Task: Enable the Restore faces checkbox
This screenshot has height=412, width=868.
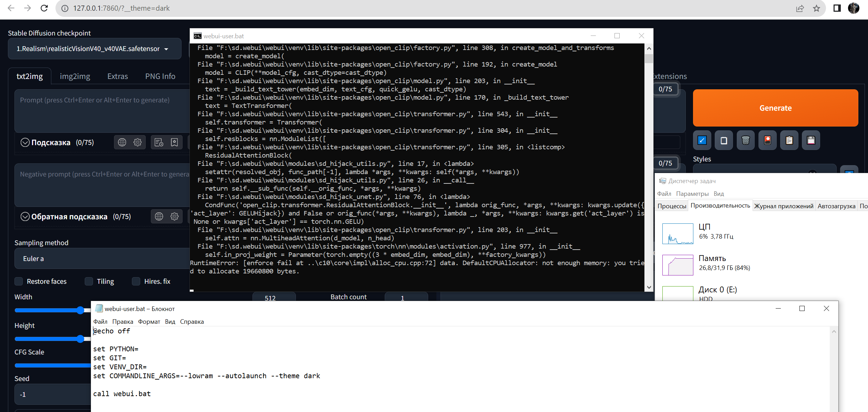Action: [18, 281]
